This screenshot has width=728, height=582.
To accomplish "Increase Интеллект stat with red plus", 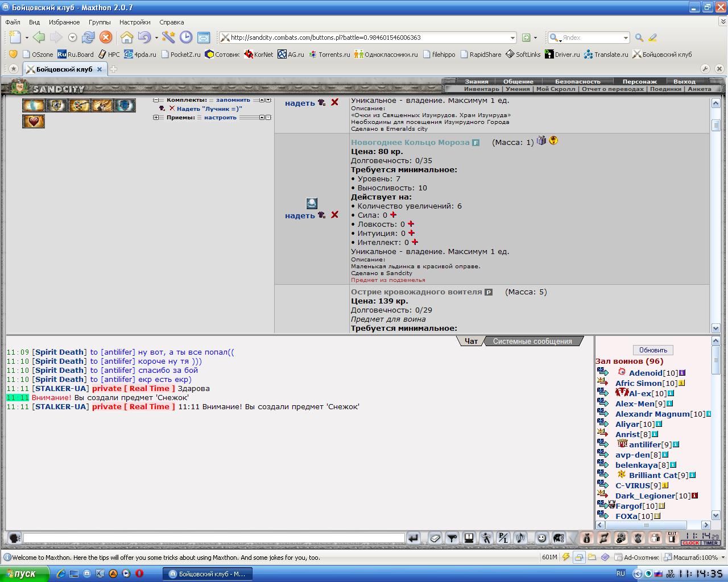I will point(415,242).
